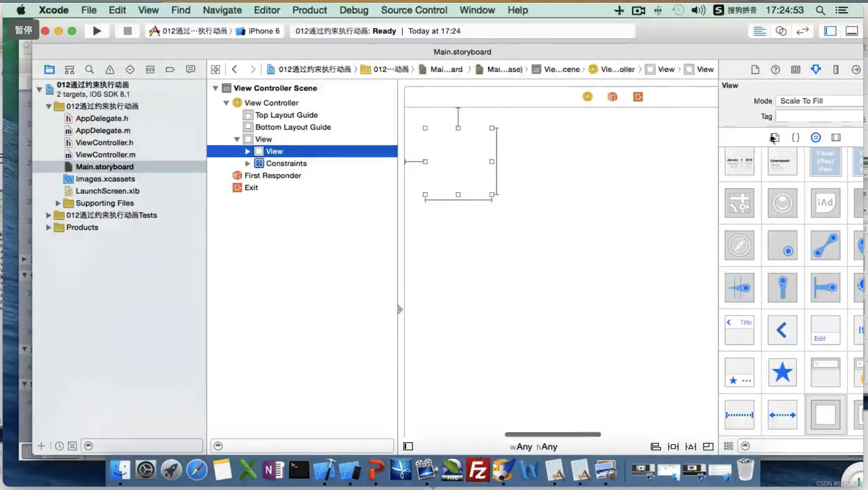
Task: Toggle the document outline panel
Action: [408, 446]
